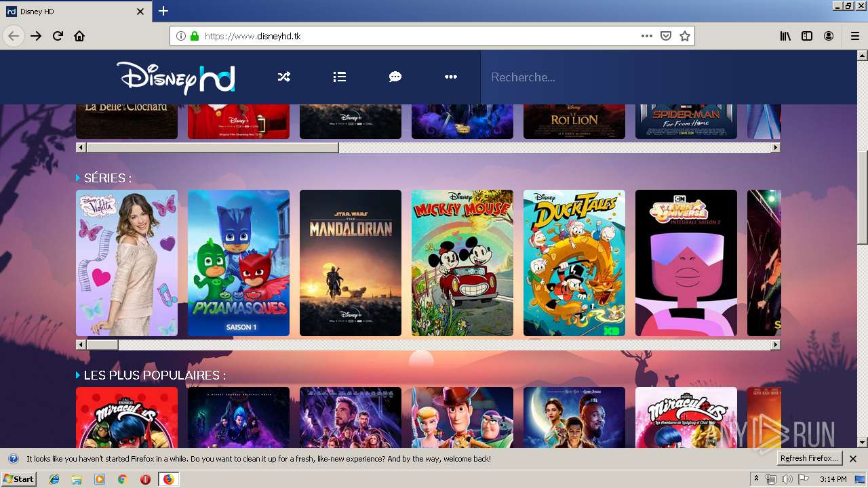Open page actions three-dot menu in address bar
868x488 pixels.
pyautogui.click(x=647, y=36)
